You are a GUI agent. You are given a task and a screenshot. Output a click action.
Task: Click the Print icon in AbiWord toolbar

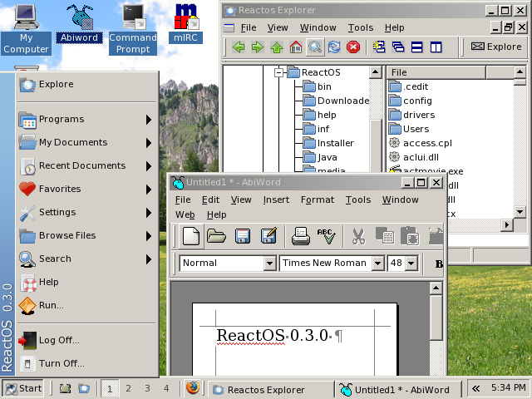click(300, 236)
